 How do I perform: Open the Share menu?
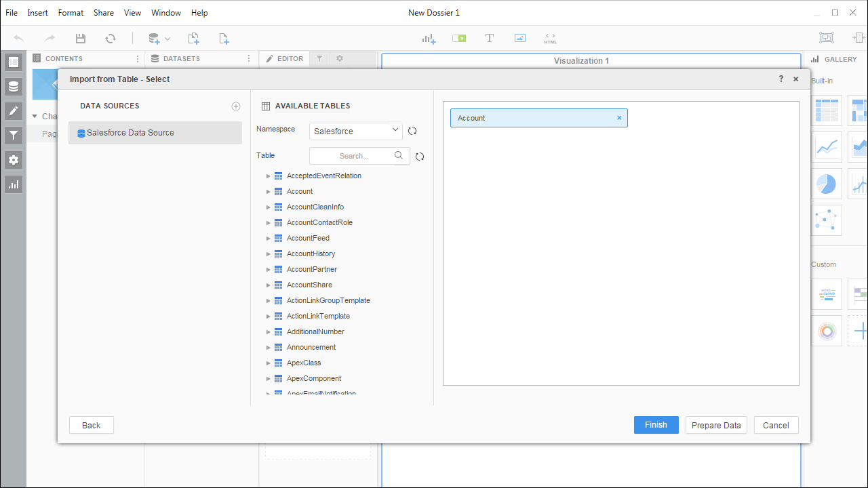(x=103, y=12)
